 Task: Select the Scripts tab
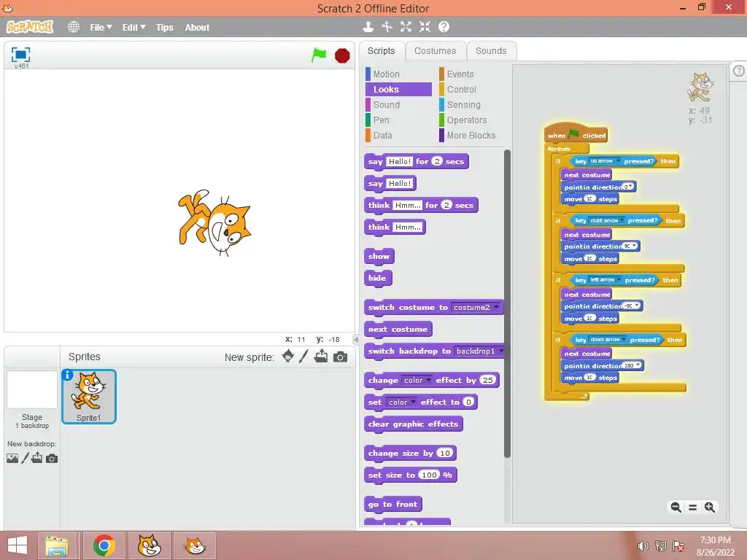[381, 51]
